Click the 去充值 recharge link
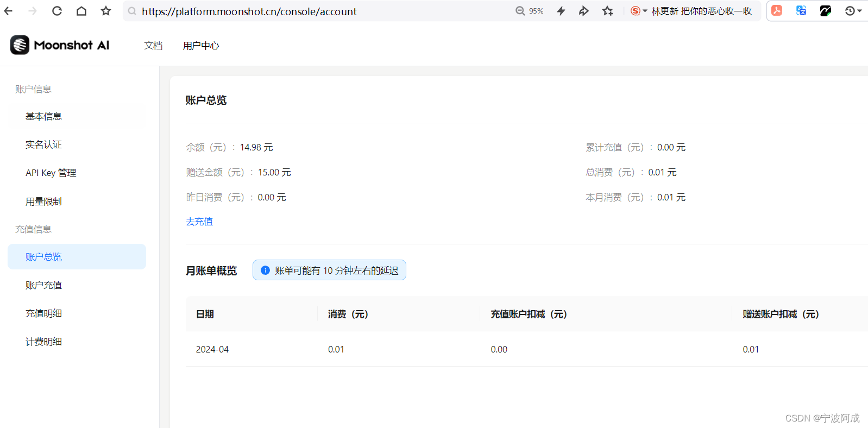This screenshot has height=428, width=868. (199, 222)
